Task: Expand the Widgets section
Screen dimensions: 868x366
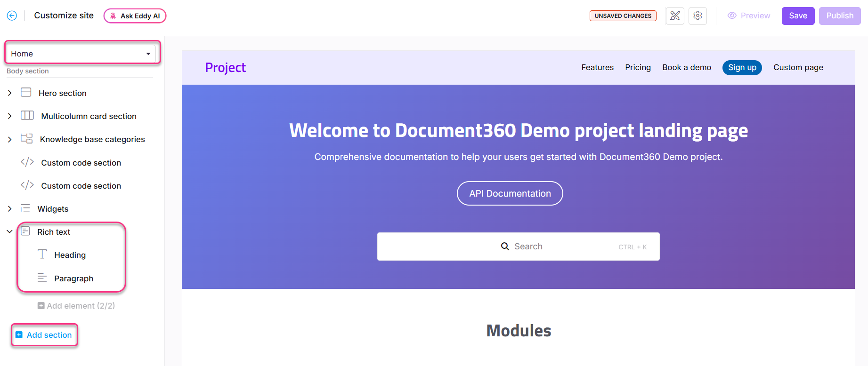Action: pos(9,209)
